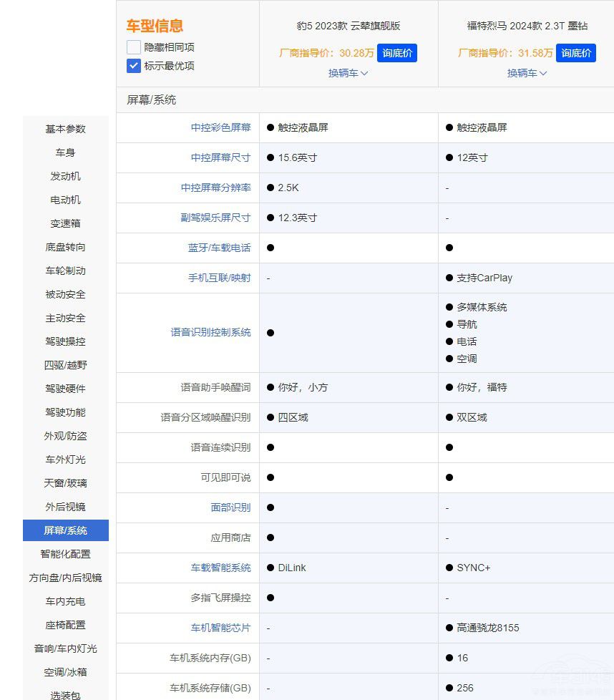Viewport: 614px width, 700px height.
Task: Select the highlighted 屏幕/系统 sidebar tab
Action: (65, 530)
